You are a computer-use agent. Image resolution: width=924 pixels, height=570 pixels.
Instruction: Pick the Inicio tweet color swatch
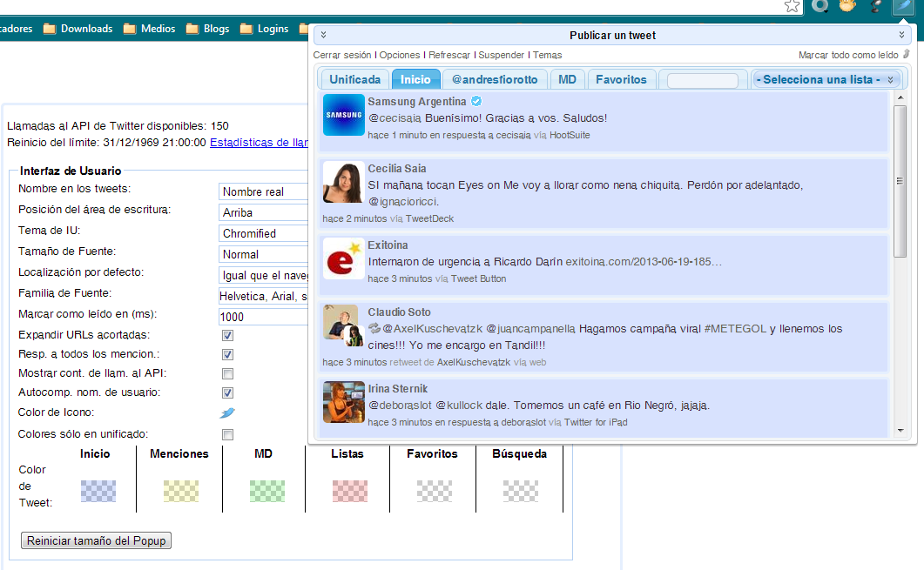98,491
